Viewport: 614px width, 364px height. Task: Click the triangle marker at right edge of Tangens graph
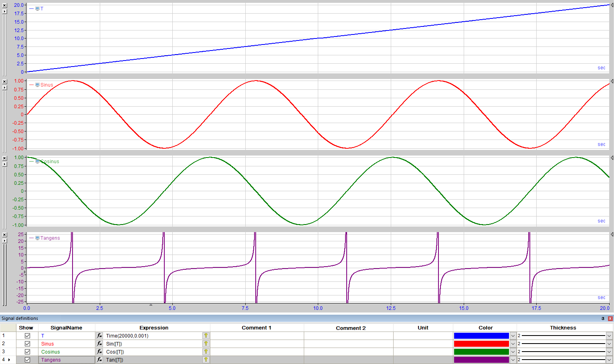click(x=612, y=234)
